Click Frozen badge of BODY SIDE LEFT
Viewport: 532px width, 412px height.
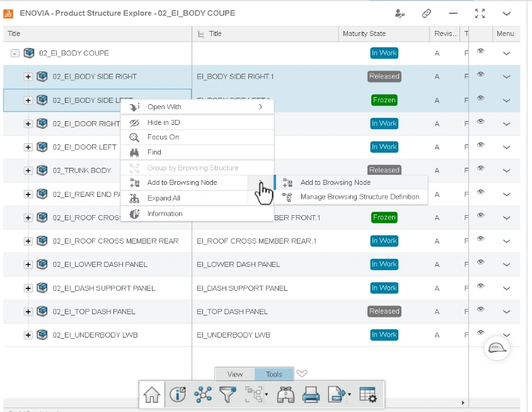click(385, 100)
